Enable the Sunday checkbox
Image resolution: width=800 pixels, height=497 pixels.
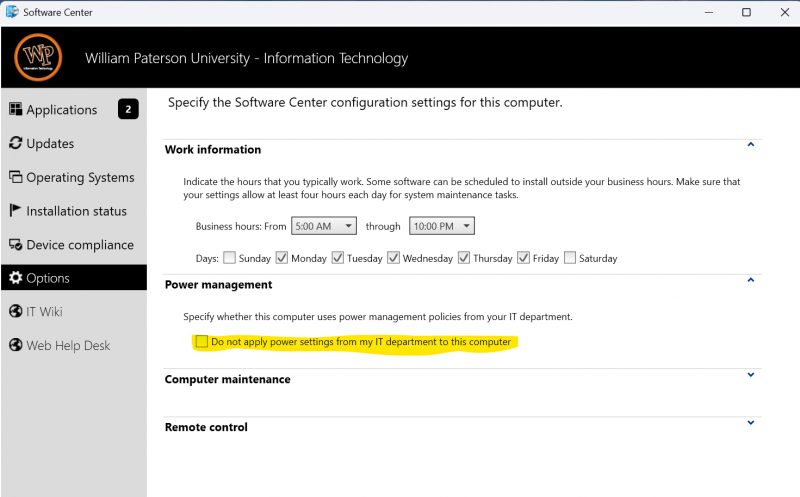pos(230,258)
